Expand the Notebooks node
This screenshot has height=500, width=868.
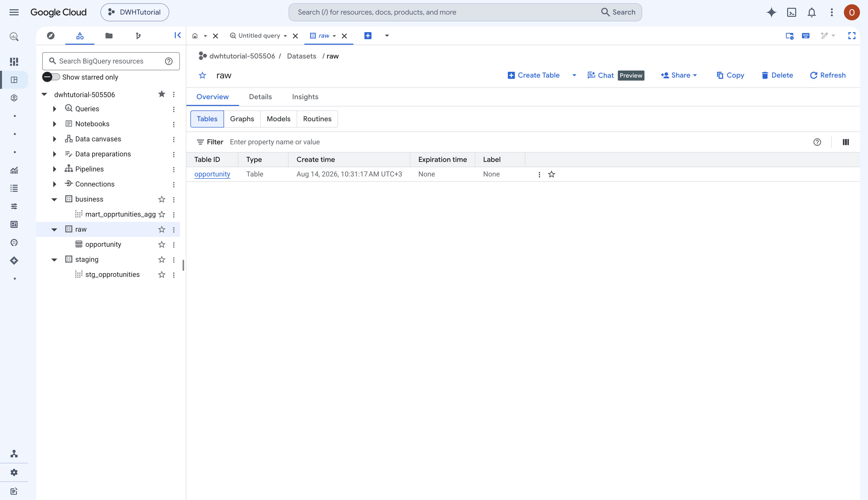click(54, 124)
